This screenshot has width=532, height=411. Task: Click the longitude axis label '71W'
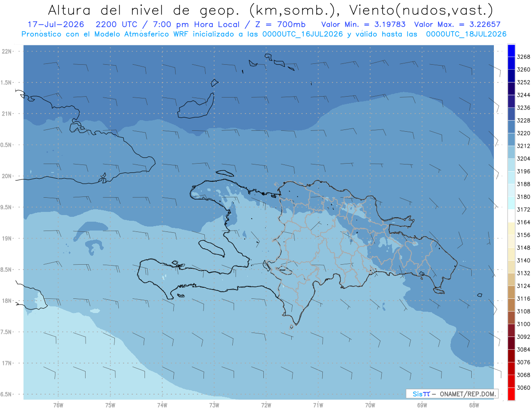point(318,405)
